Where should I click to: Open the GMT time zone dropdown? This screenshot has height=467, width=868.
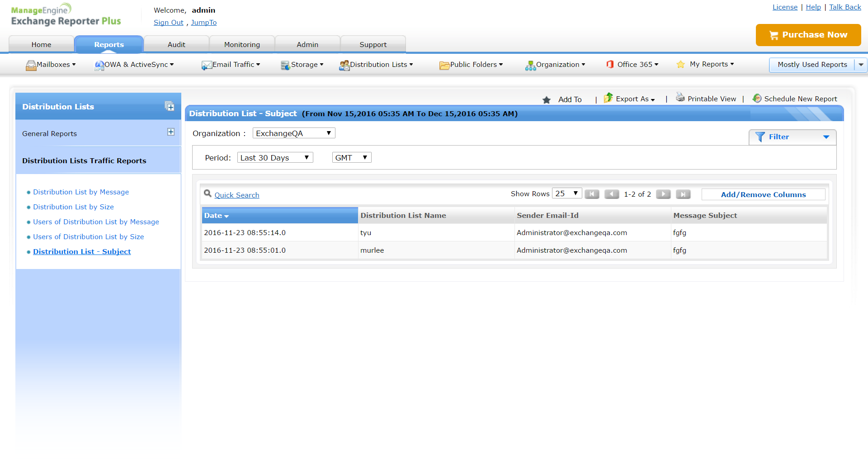point(352,158)
